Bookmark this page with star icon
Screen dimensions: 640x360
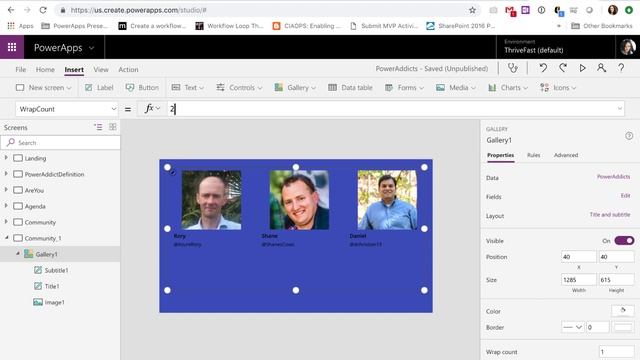click(x=472, y=10)
